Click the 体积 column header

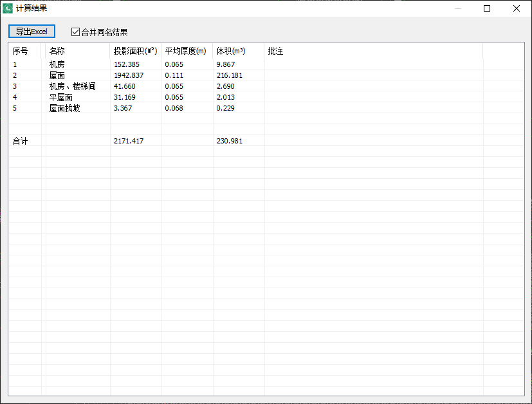(231, 51)
